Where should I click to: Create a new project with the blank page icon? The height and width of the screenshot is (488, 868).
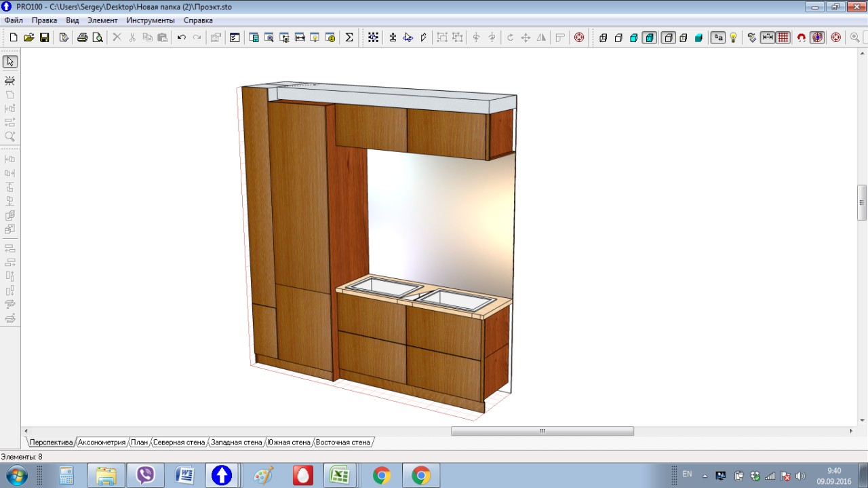coord(14,37)
